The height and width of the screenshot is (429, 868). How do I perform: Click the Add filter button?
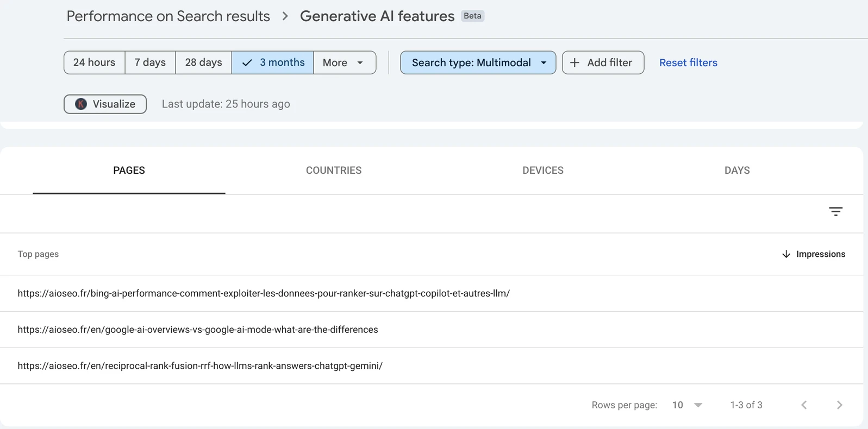tap(603, 62)
